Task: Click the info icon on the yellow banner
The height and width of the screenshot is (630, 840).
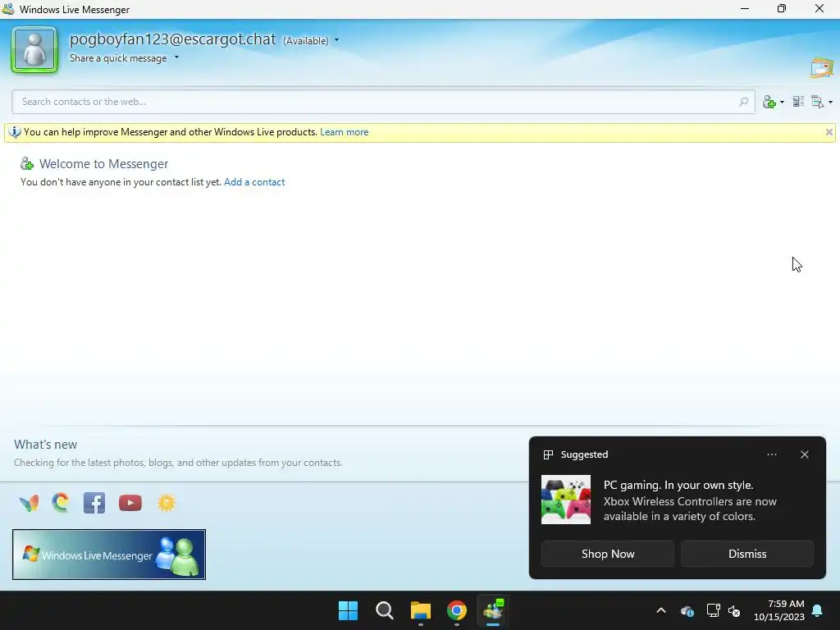Action: pyautogui.click(x=15, y=132)
